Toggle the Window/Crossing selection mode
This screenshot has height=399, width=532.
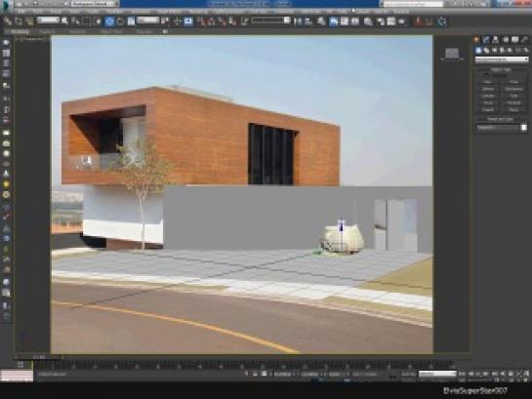click(98, 21)
